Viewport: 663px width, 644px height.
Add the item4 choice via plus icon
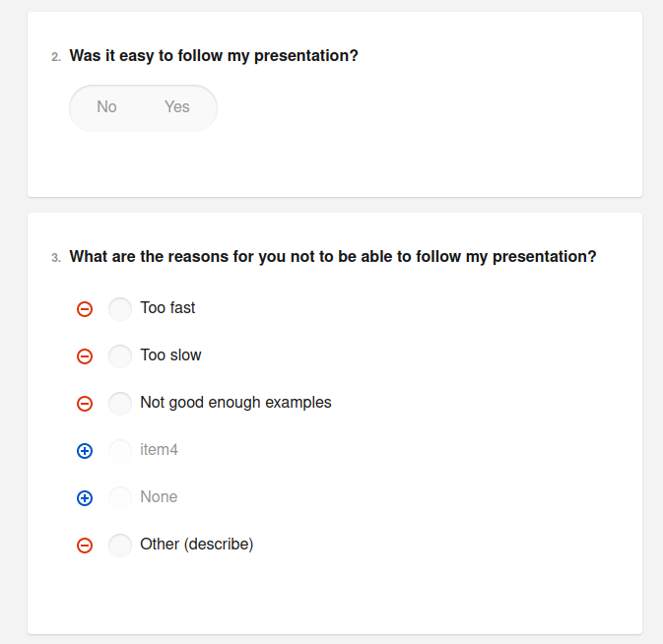(85, 451)
